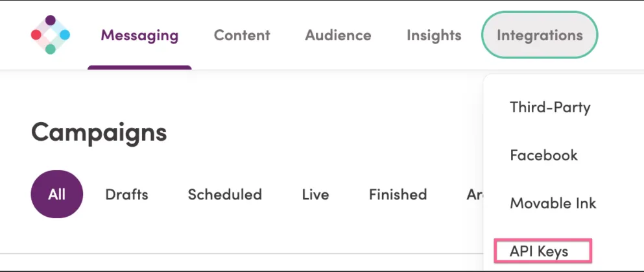Click the red dot on the logo
Viewport: 644px width, 272px height.
tap(36, 35)
